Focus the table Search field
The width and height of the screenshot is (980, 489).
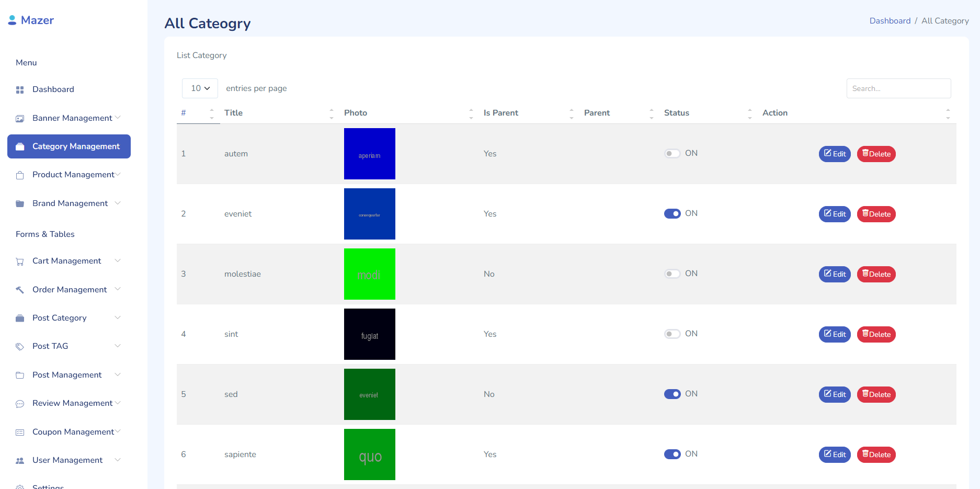[898, 88]
